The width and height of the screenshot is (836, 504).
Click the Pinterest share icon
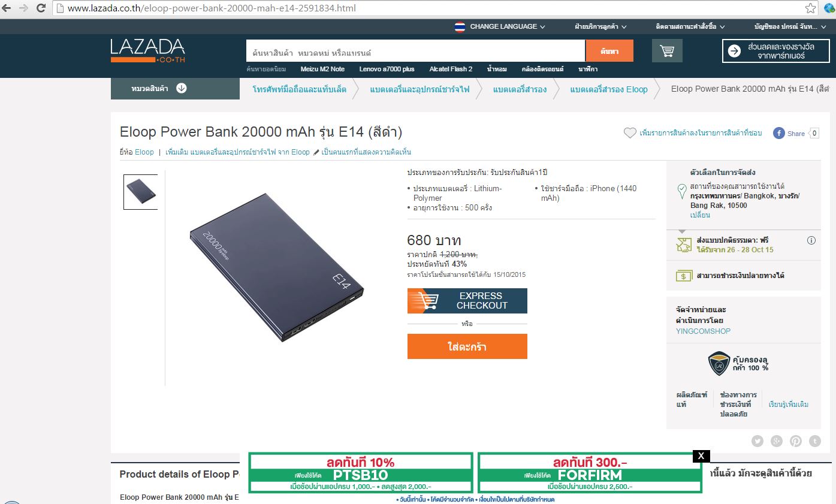(x=796, y=441)
